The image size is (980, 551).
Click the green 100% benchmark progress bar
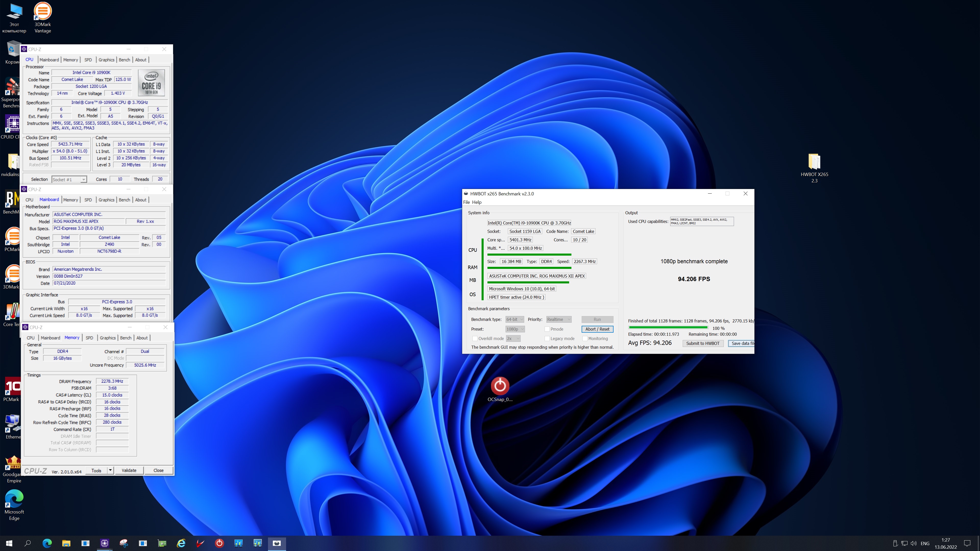(x=668, y=327)
